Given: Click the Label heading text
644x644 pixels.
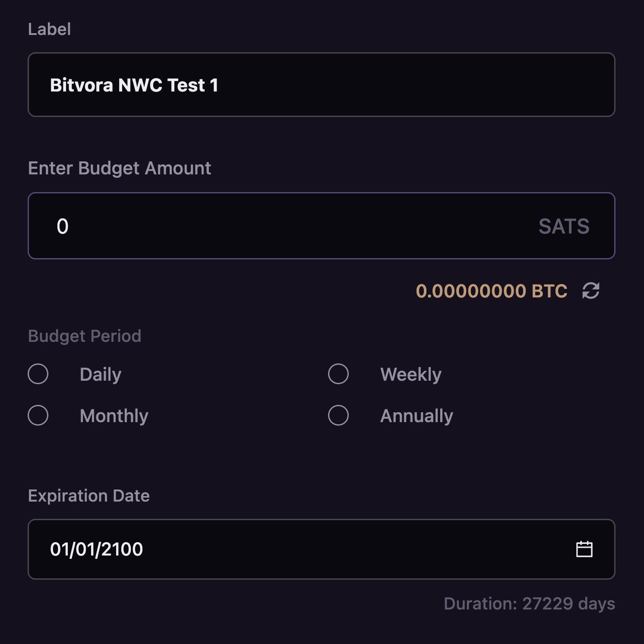Looking at the screenshot, I should (49, 29).
